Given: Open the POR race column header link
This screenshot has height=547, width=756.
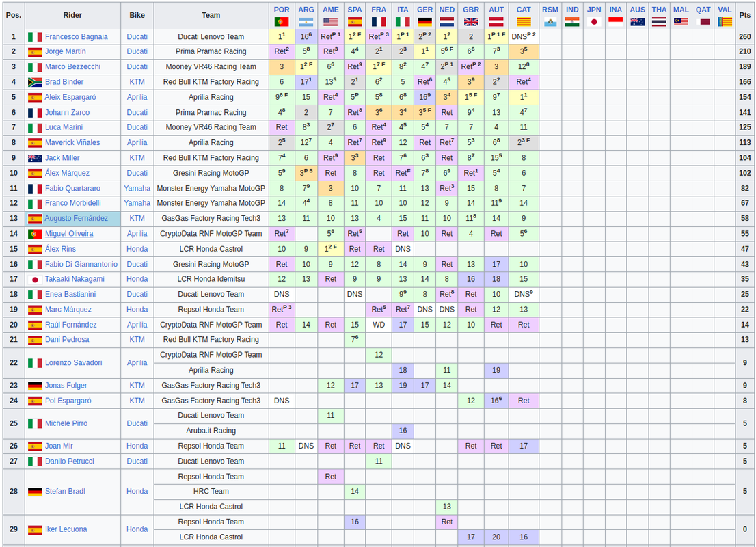Looking at the screenshot, I should click(x=282, y=10).
